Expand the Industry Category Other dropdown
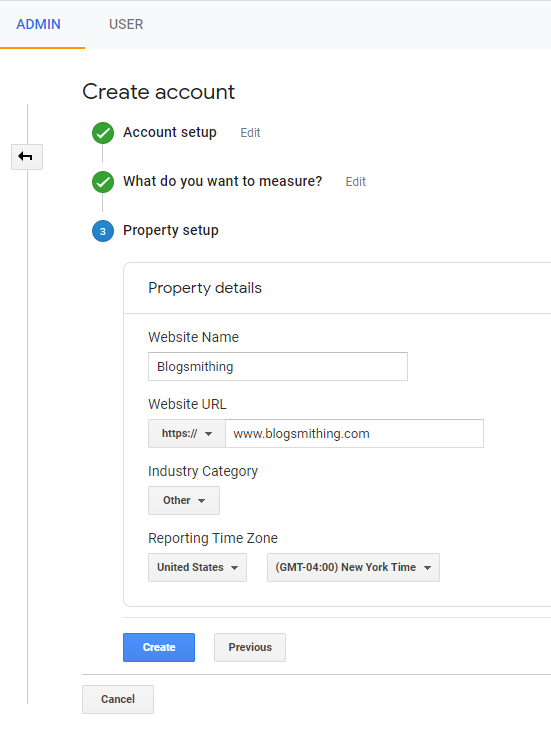Viewport: 551px width, 747px height. coord(184,500)
